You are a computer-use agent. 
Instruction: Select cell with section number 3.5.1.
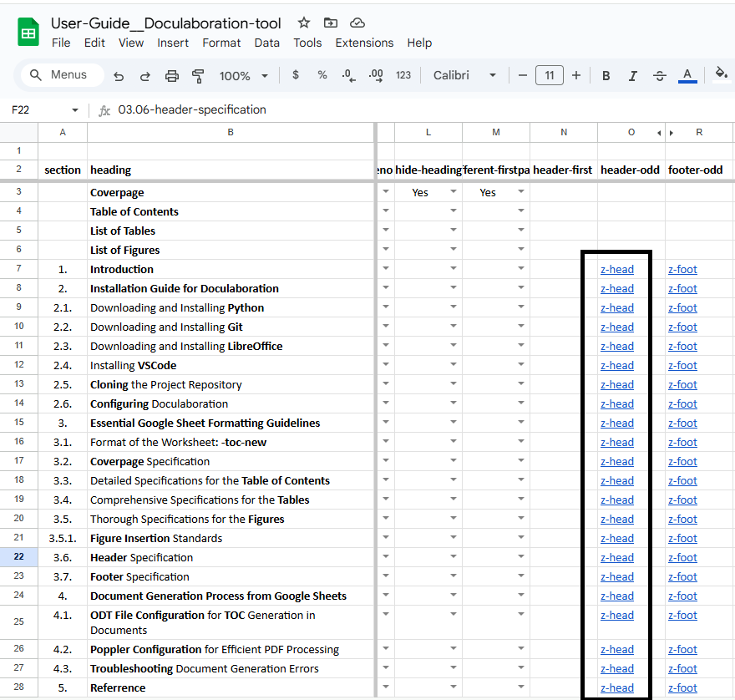[63, 538]
